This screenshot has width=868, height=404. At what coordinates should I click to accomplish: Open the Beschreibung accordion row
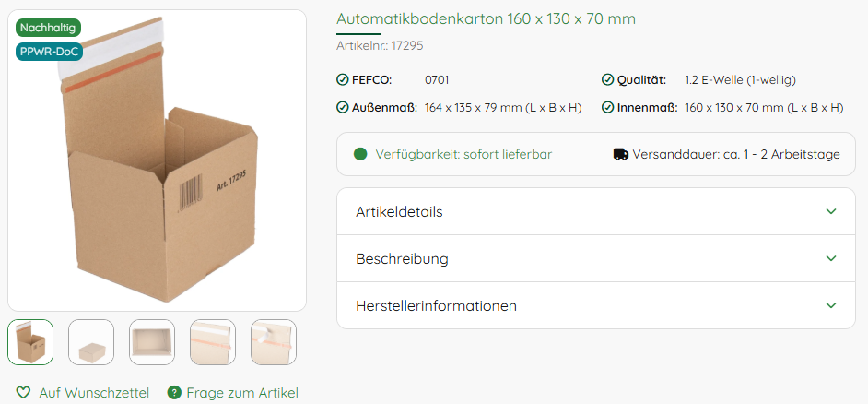click(x=595, y=258)
